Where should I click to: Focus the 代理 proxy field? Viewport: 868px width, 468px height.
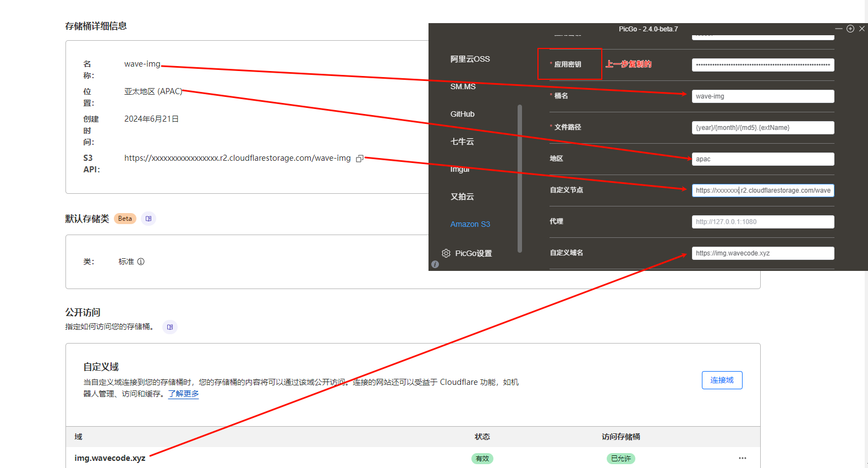(763, 222)
